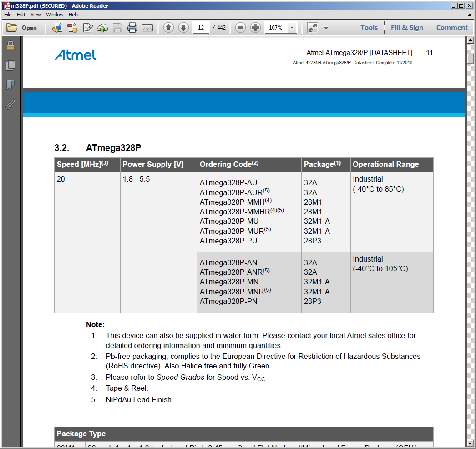This screenshot has width=476, height=449.
Task: Go to next page arrow button
Action: pyautogui.click(x=183, y=28)
